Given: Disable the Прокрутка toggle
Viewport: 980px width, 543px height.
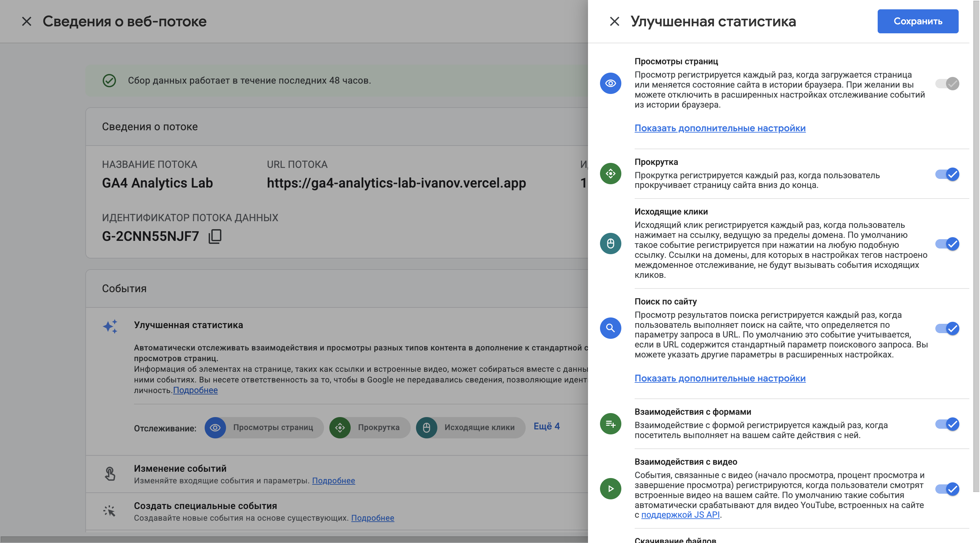Looking at the screenshot, I should pyautogui.click(x=947, y=174).
